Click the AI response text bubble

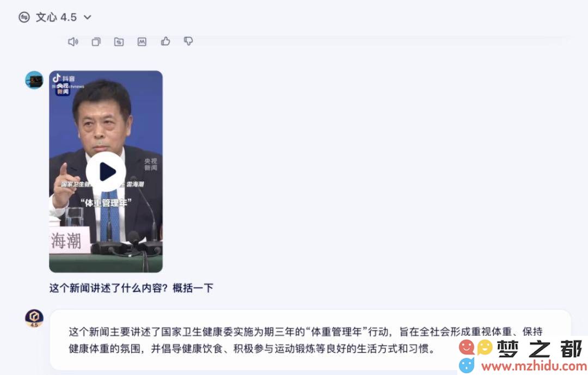[310, 340]
